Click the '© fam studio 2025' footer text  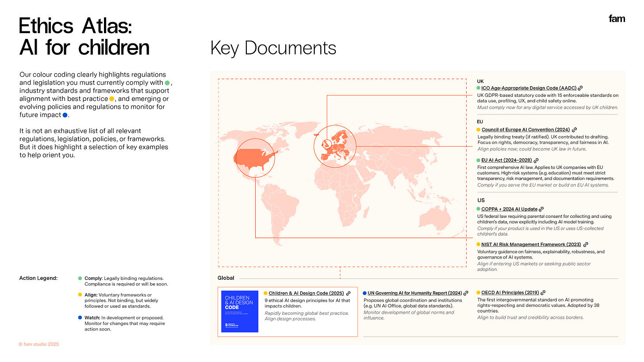tap(39, 344)
